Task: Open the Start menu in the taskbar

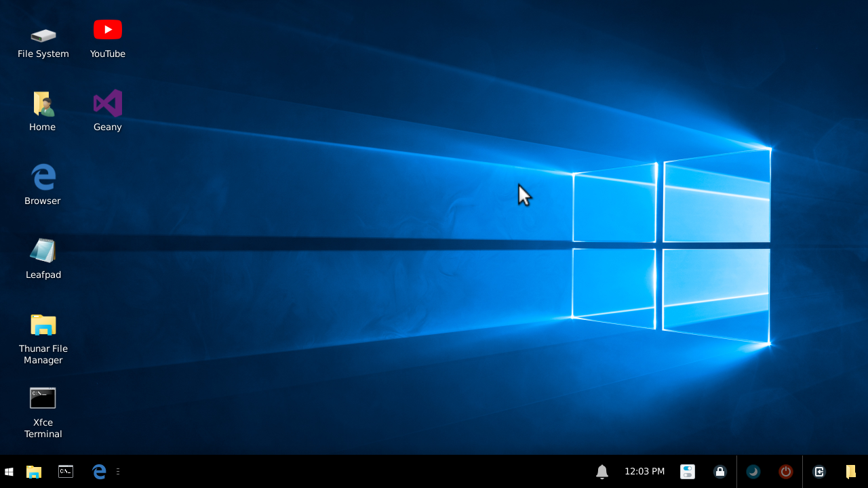Action: point(9,471)
